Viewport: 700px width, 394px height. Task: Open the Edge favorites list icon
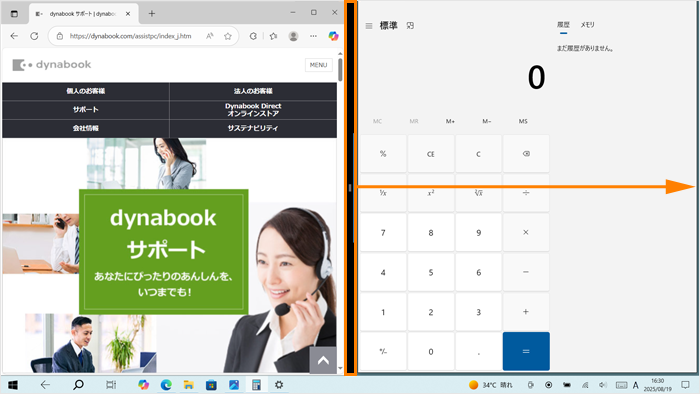coord(273,36)
